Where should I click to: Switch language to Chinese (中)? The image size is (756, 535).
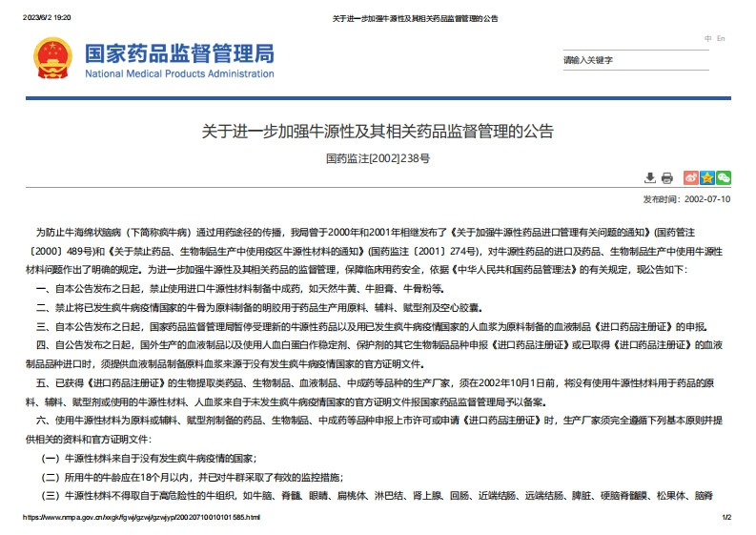pos(708,38)
